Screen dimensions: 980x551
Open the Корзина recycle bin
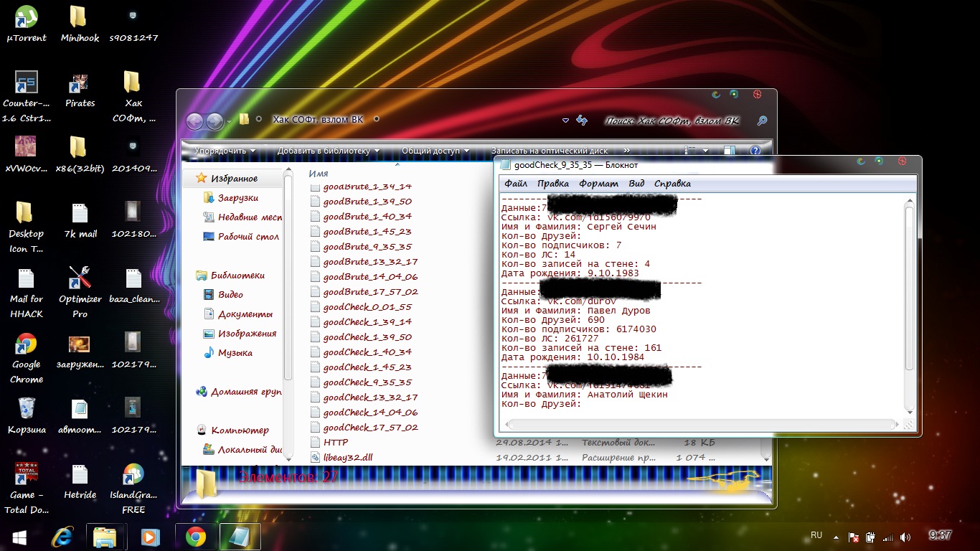pyautogui.click(x=27, y=415)
